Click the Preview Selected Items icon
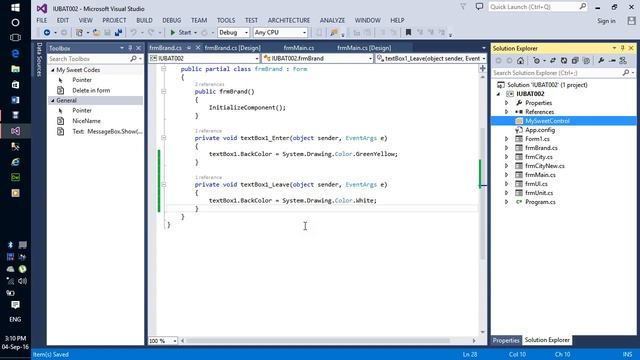This screenshot has height=360, width=640. click(612, 60)
